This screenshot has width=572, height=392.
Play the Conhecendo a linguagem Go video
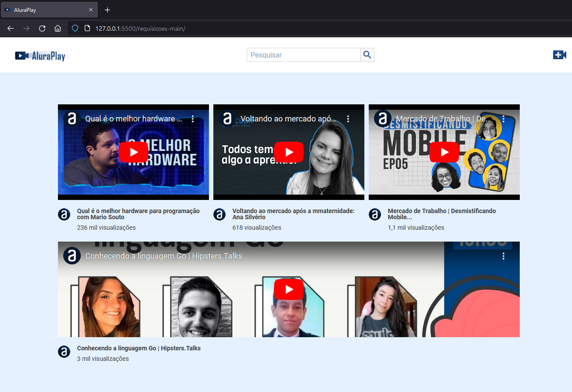[289, 289]
